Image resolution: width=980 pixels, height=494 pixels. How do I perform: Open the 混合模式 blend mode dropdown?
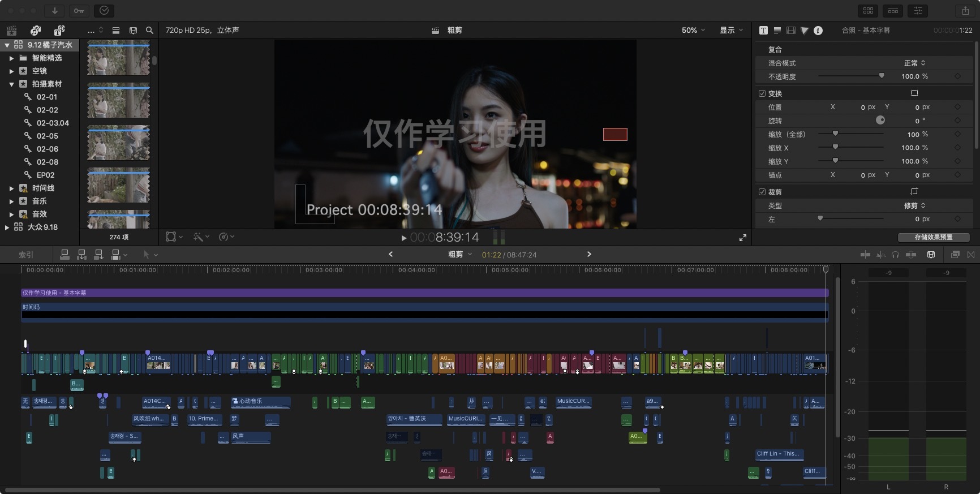pos(914,63)
